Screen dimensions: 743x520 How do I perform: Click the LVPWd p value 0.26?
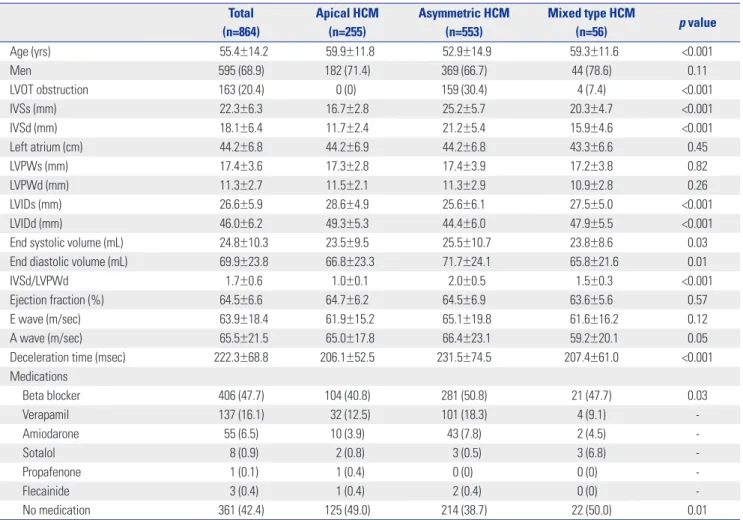click(x=697, y=185)
